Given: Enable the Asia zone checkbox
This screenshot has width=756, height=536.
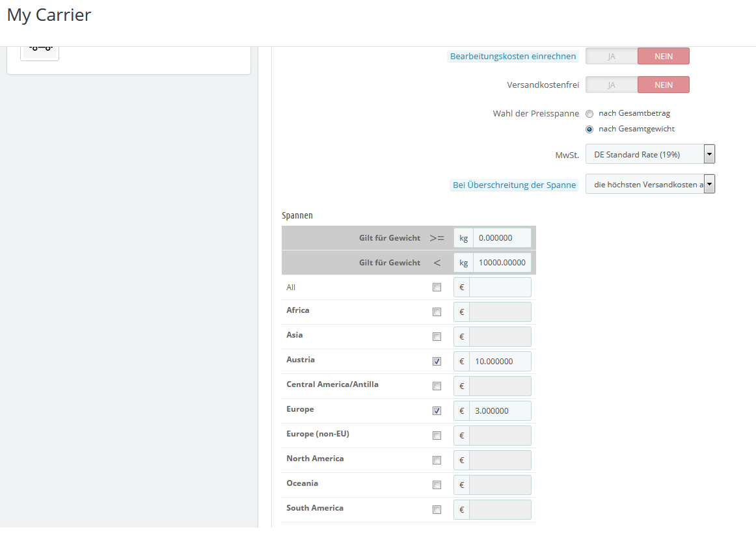Looking at the screenshot, I should (x=437, y=336).
